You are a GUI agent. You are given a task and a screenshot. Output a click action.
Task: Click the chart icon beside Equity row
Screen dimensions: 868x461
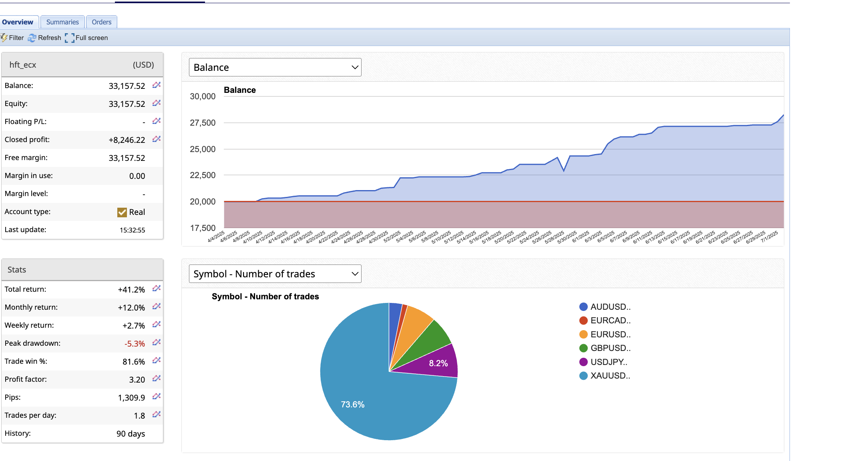[x=157, y=103]
